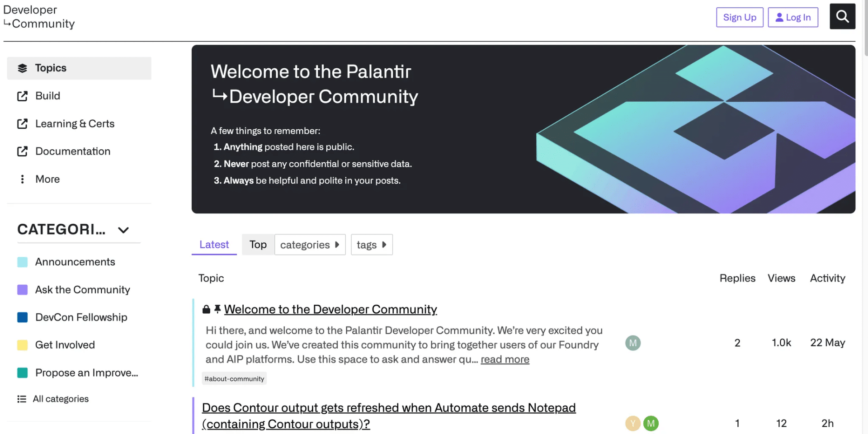The image size is (868, 434).
Task: Switch to the Top tab
Action: pyautogui.click(x=258, y=245)
